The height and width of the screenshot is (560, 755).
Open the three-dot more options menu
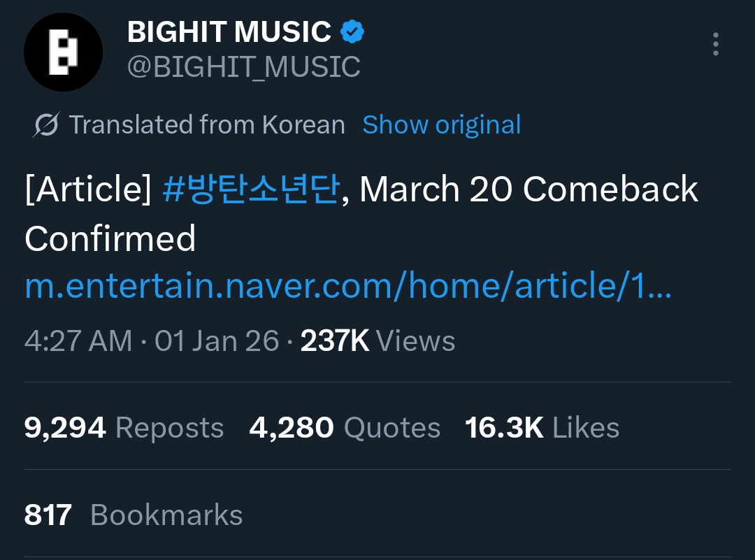[715, 44]
